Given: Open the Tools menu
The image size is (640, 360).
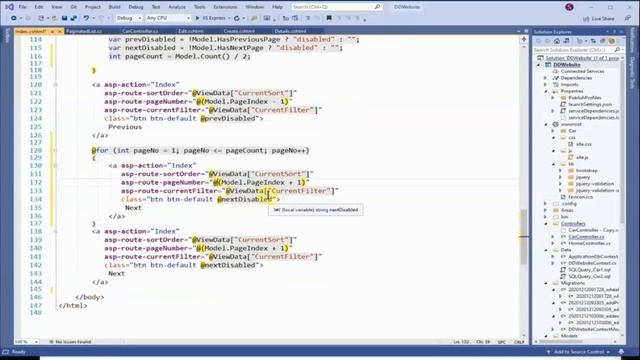Looking at the screenshot, I should [x=200, y=7].
